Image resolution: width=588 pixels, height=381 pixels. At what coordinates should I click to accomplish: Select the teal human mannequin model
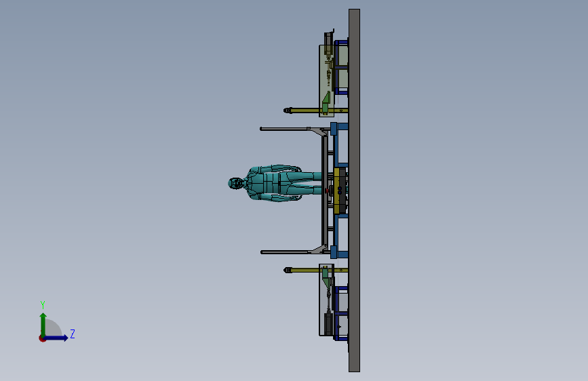coord(275,183)
